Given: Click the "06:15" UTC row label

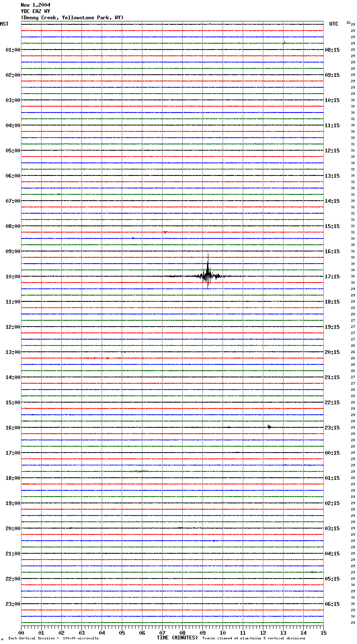Looking at the screenshot, I should pos(332,604).
